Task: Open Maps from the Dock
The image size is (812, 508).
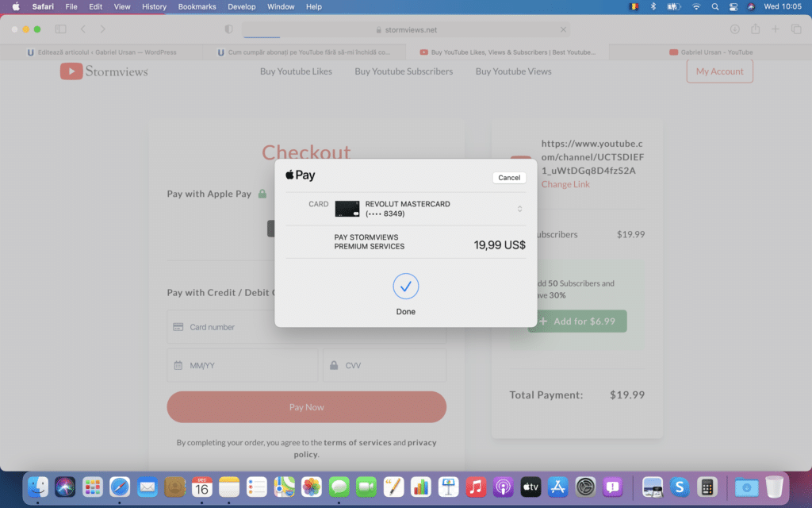Action: pos(284,487)
